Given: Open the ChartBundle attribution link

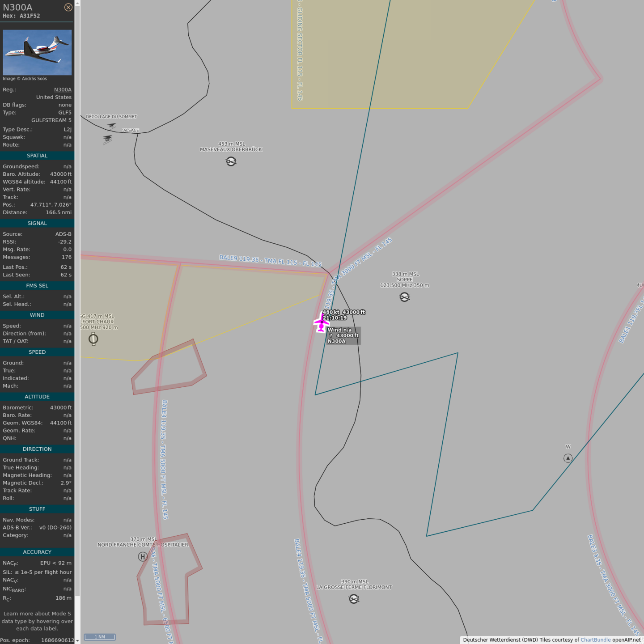Looking at the screenshot, I should [595, 640].
